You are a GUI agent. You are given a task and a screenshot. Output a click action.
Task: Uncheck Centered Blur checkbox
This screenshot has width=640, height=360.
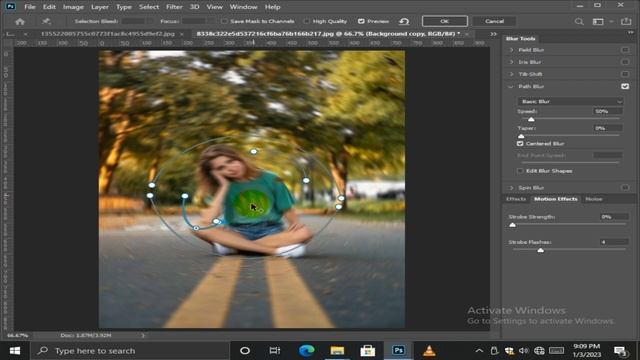520,144
